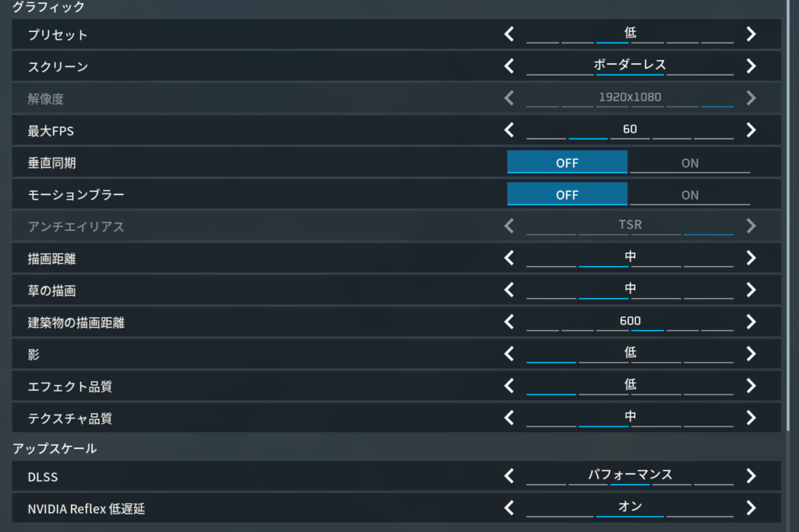Click the right arrow to change プリセット
Image resolution: width=799 pixels, height=532 pixels.
click(x=750, y=34)
